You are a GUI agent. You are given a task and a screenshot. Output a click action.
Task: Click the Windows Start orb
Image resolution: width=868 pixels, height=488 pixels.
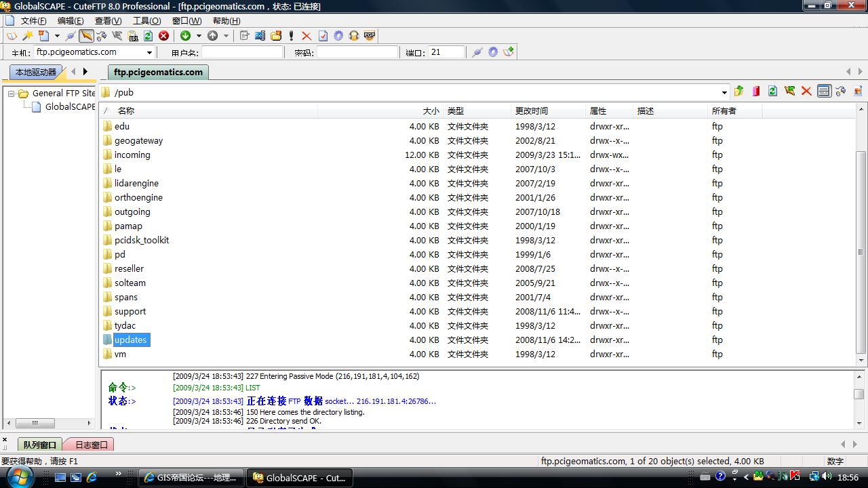pos(20,476)
